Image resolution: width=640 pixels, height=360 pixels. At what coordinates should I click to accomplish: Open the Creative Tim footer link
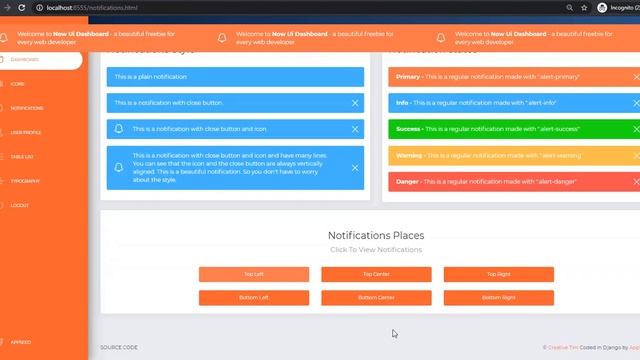[562, 347]
